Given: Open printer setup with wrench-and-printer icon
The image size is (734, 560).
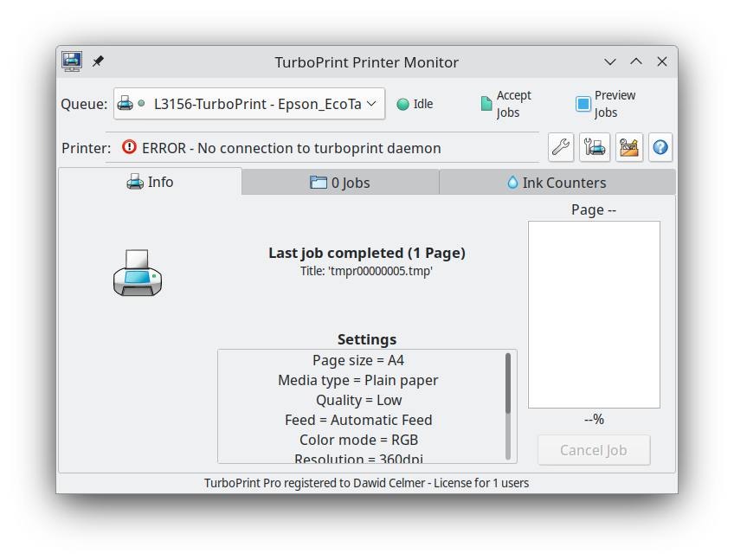Looking at the screenshot, I should (595, 147).
